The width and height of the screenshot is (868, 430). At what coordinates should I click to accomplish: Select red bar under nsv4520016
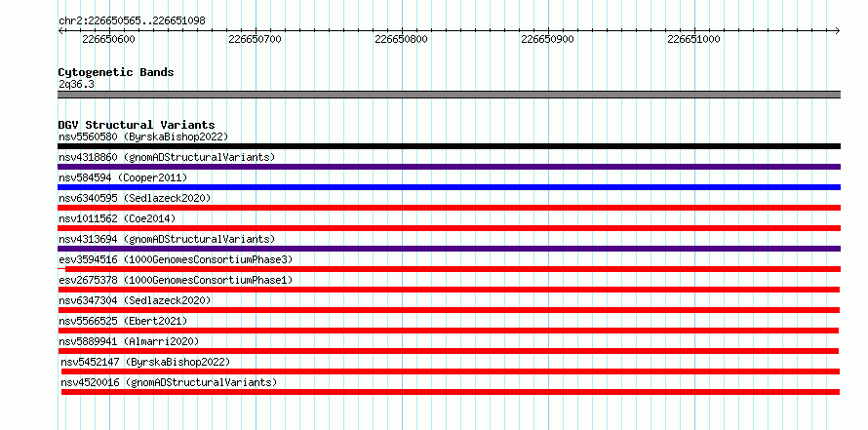tap(451, 392)
